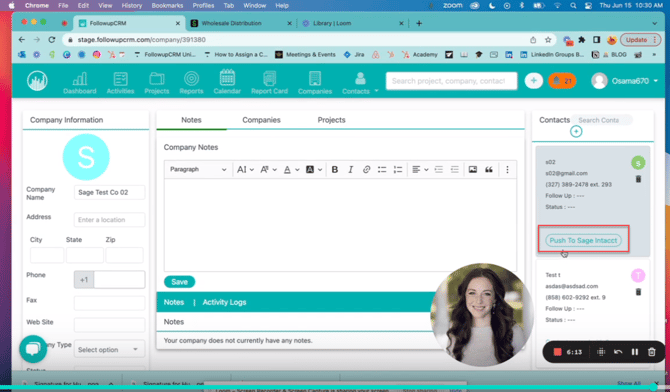The height and width of the screenshot is (392, 670).
Task: Add a new contact with plus icon
Action: click(576, 131)
